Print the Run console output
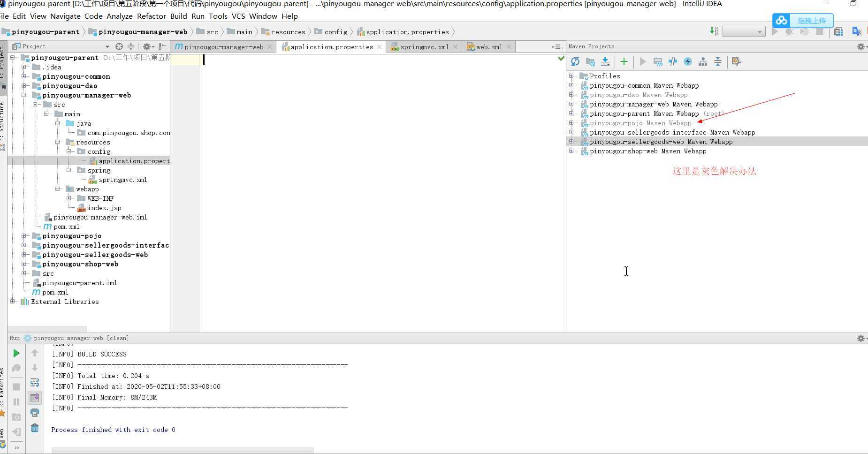Screen dimensions: 868x454 coord(35,413)
